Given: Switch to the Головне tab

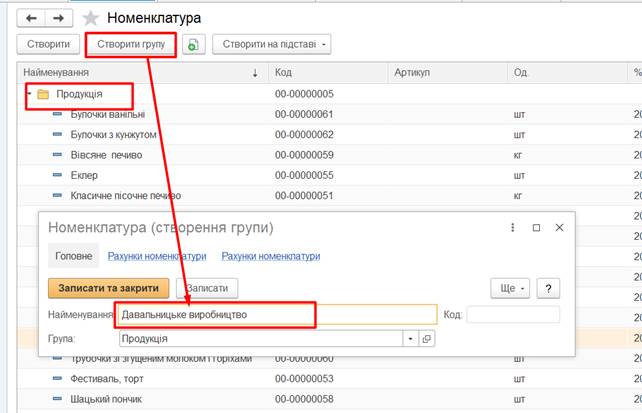Looking at the screenshot, I should click(x=73, y=256).
